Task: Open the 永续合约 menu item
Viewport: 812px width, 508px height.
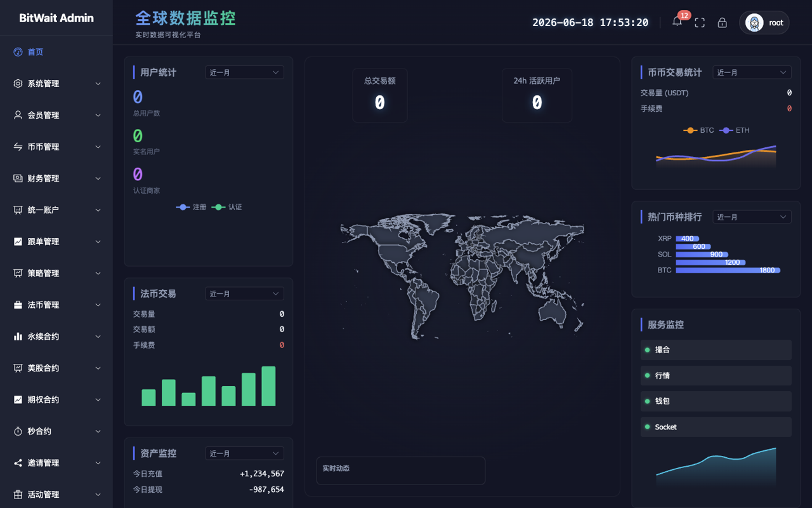Action: coord(56,337)
